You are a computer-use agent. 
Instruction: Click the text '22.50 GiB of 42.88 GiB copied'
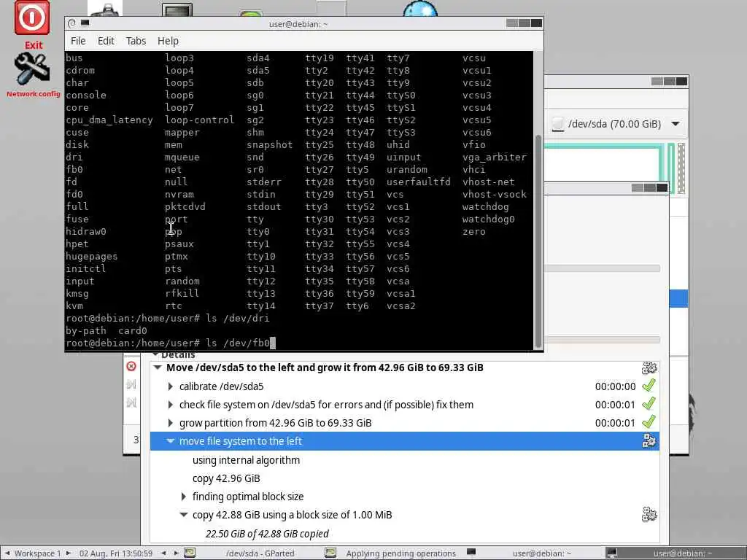267,534
